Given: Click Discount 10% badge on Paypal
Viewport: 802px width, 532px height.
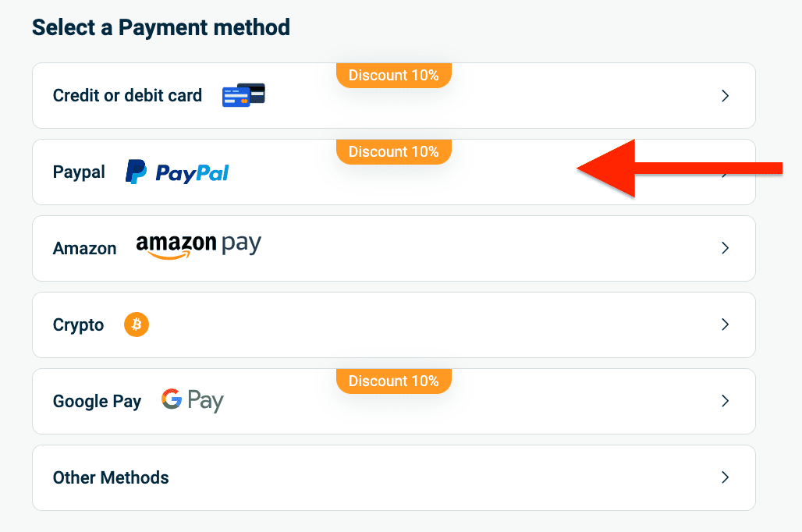Looking at the screenshot, I should click(394, 151).
